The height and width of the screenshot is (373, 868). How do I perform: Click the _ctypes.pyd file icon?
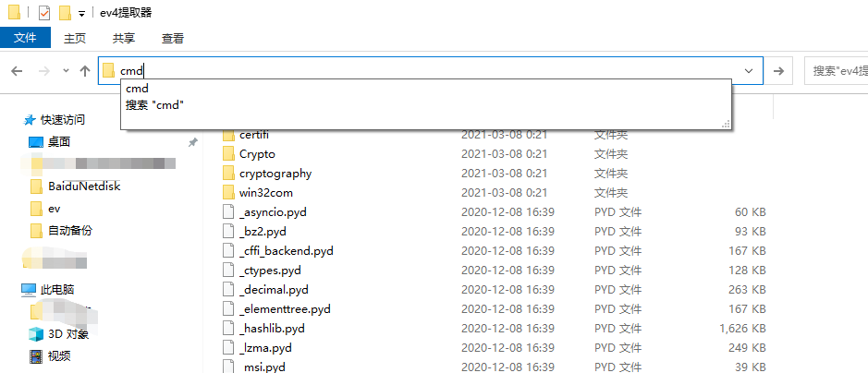tap(228, 271)
